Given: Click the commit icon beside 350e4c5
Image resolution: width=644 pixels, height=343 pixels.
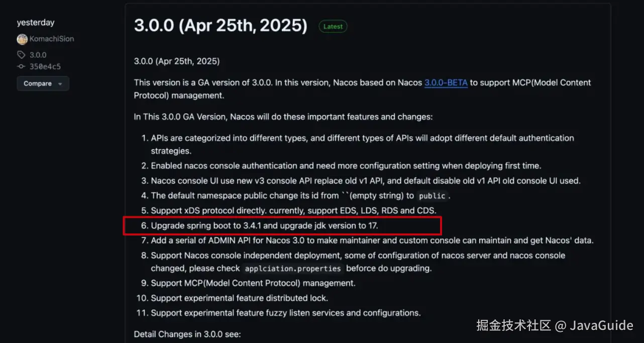Looking at the screenshot, I should pos(21,66).
